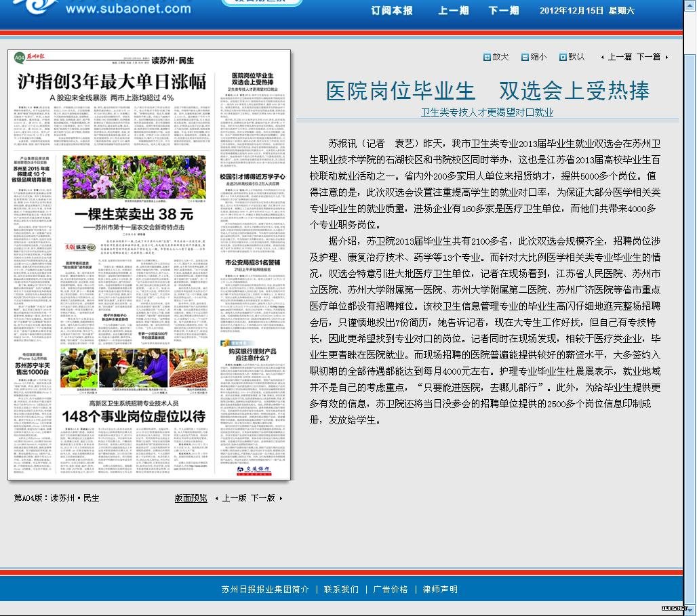Click the arrow left of 上一版

pos(216,499)
